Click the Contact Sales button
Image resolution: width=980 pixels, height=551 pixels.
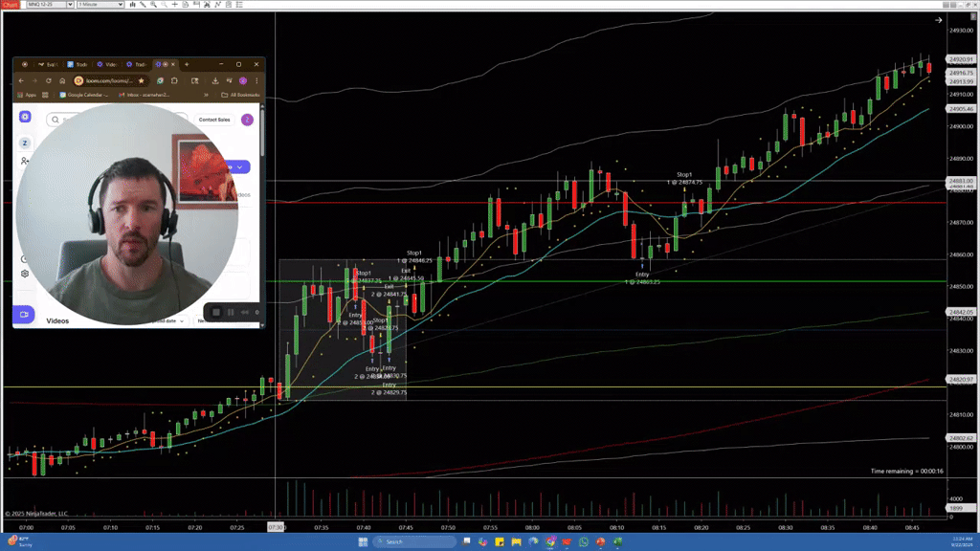(214, 120)
